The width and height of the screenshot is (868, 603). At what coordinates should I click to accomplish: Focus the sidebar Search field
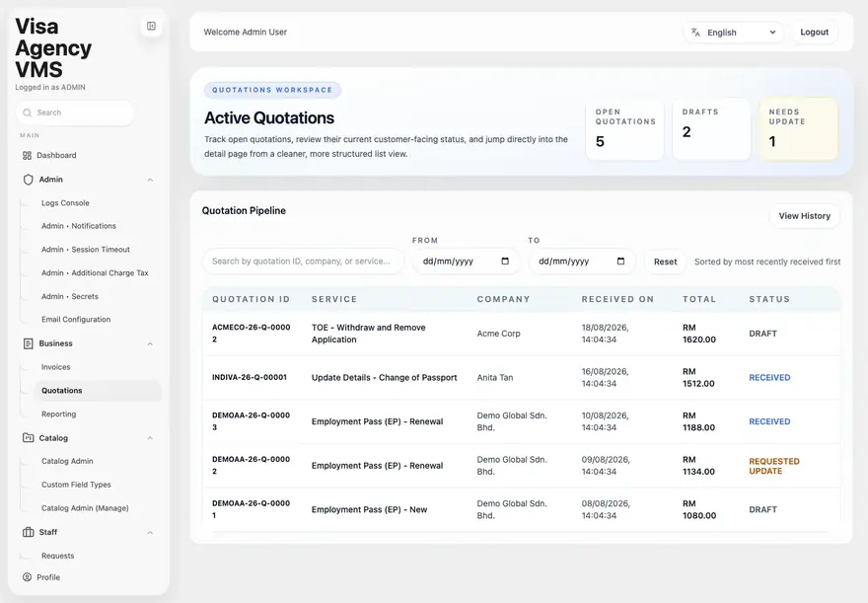tap(75, 113)
